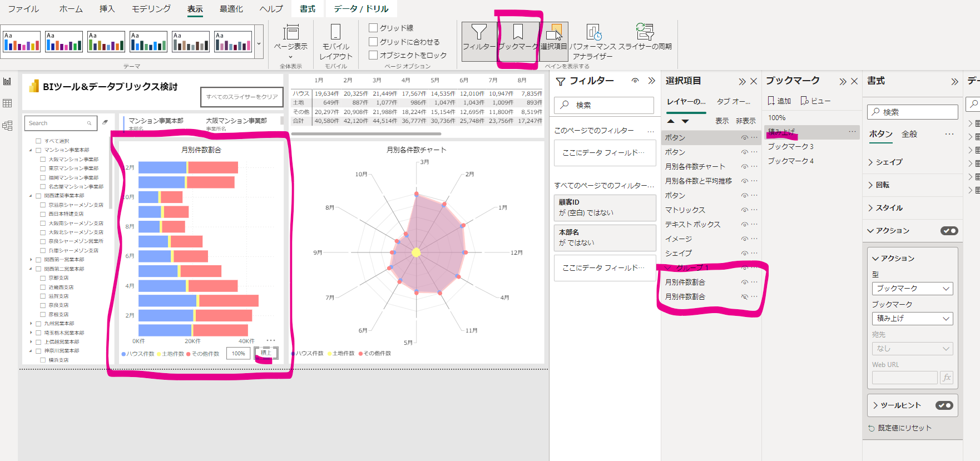This screenshot has height=461, width=980.
Task: Open Sync slicers (スライサーの同期)
Action: [x=645, y=37]
